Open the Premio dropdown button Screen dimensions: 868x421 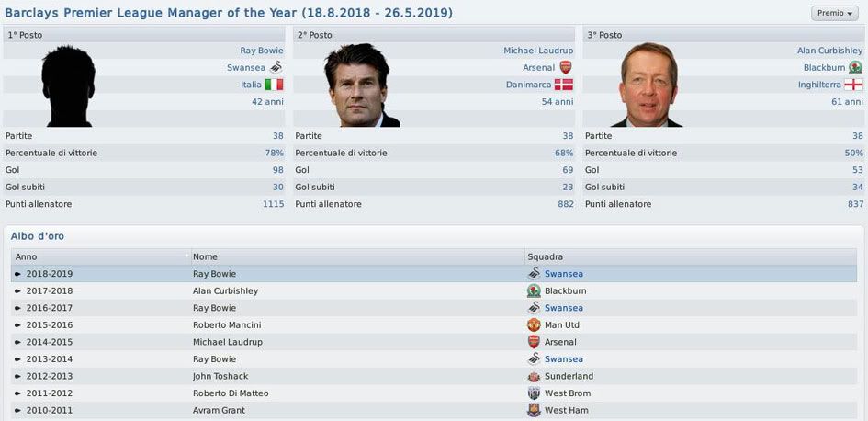coord(835,14)
